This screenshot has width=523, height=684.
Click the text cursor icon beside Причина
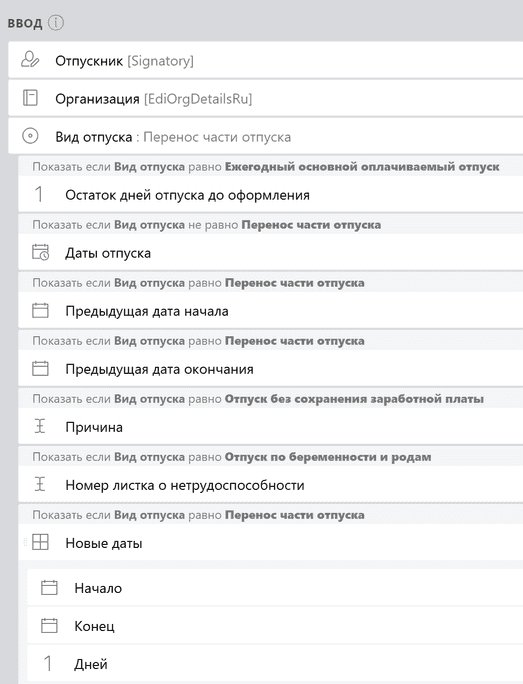tap(40, 426)
